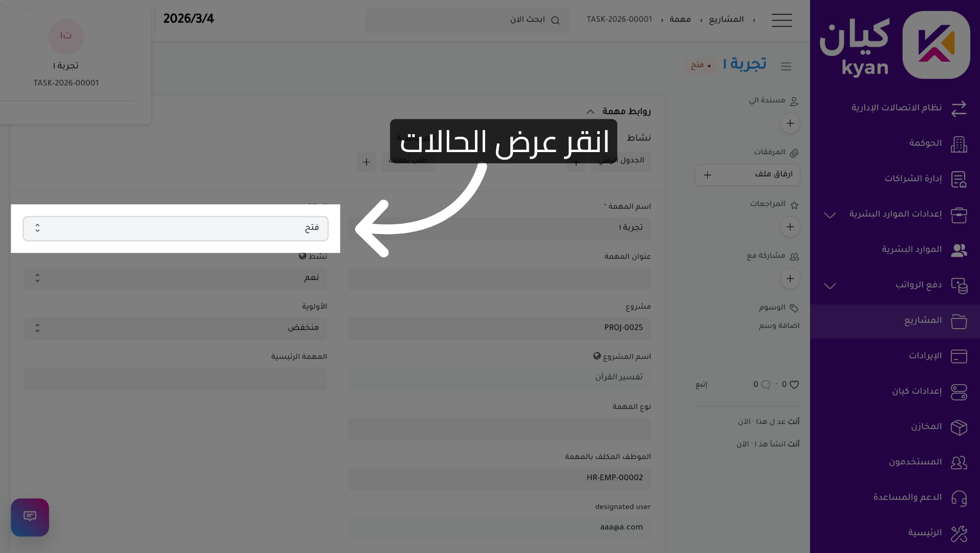The height and width of the screenshot is (553, 980).
Task: Click the ارفاق ملف attach button
Action: tap(747, 175)
